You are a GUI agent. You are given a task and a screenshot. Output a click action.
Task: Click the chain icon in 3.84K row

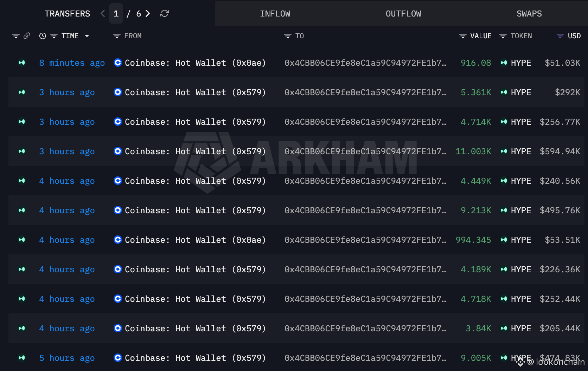pyautogui.click(x=22, y=328)
